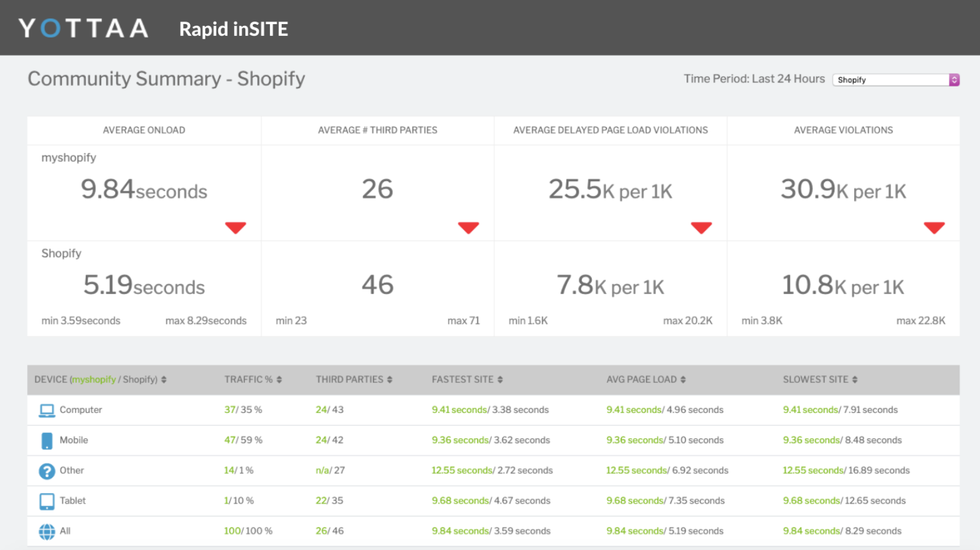Screen dimensions: 980x550
Task: Click the 10.8K per 1K value
Action: (x=843, y=285)
